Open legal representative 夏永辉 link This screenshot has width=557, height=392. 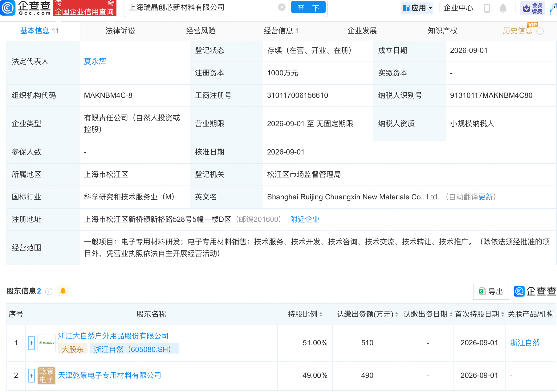click(95, 62)
